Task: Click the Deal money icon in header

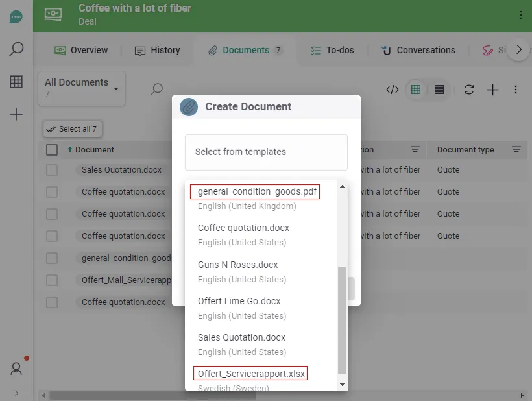Action: click(x=53, y=14)
